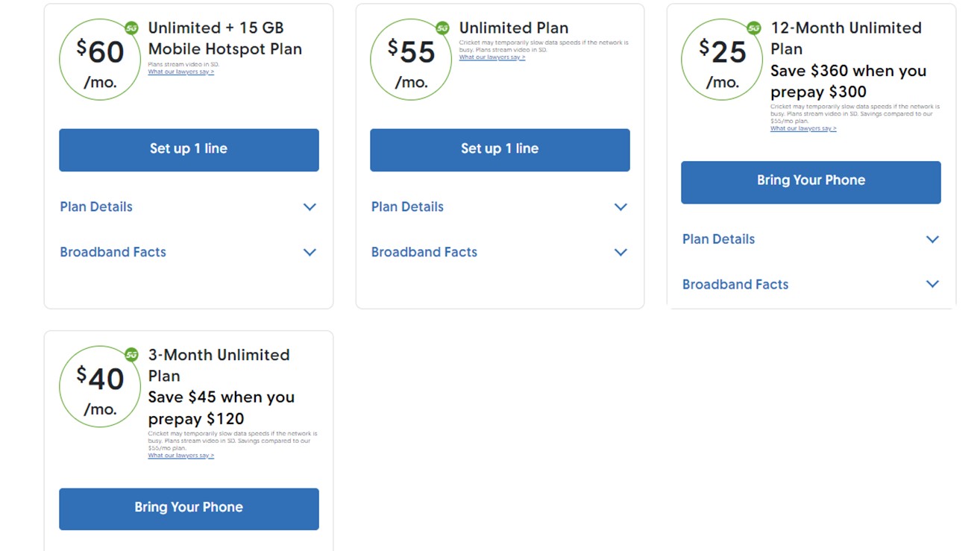This screenshot has width=980, height=551.
Task: Click Bring Your Phone on the 3-Month plan
Action: 189,507
